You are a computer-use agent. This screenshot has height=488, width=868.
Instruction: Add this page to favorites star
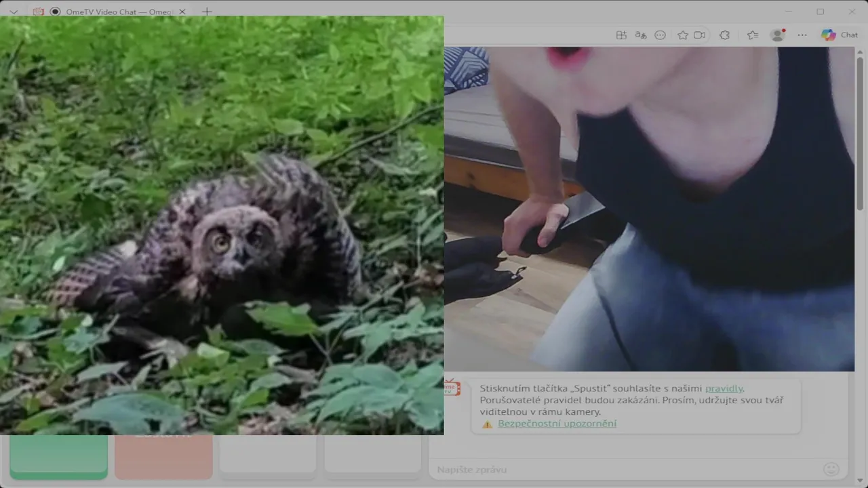tap(683, 35)
